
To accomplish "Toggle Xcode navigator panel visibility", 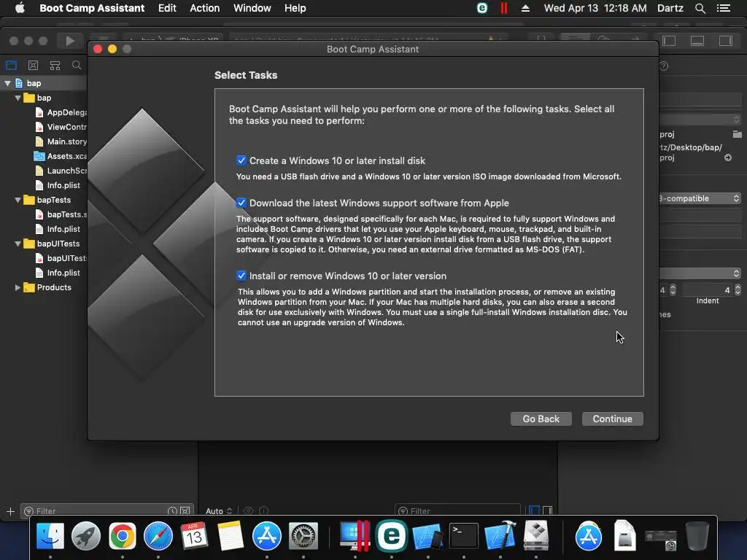I will point(669,41).
